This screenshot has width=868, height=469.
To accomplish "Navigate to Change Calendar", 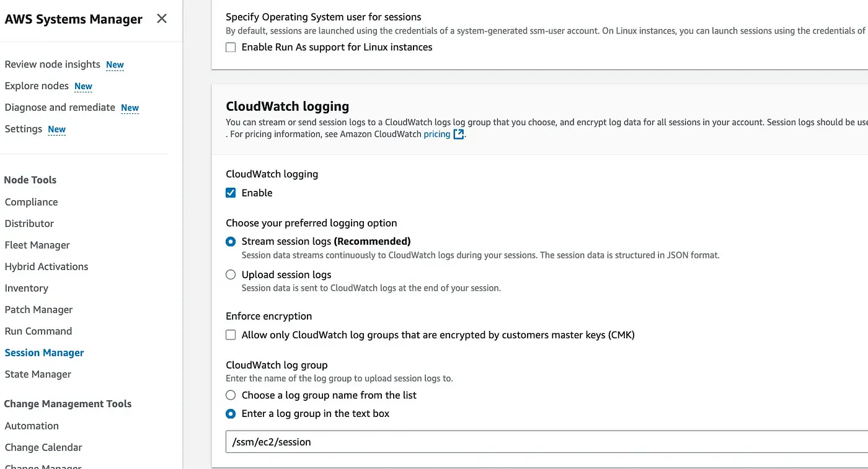I will pos(43,447).
